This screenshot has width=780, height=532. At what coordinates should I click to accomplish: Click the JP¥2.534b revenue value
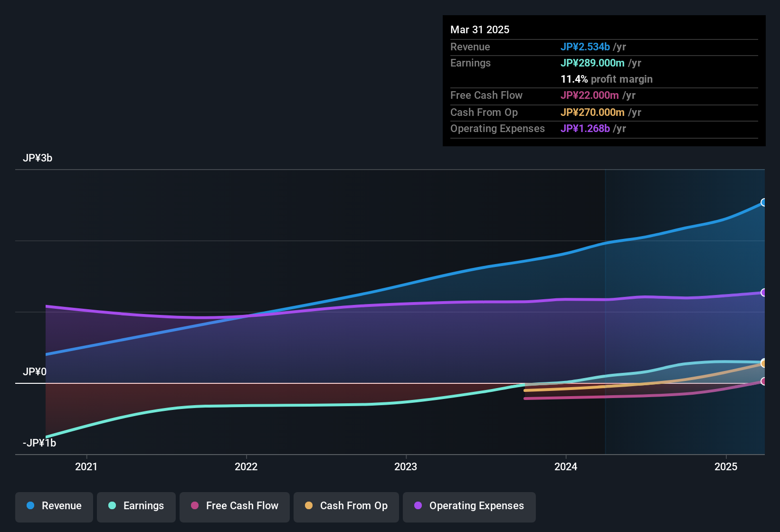[585, 47]
